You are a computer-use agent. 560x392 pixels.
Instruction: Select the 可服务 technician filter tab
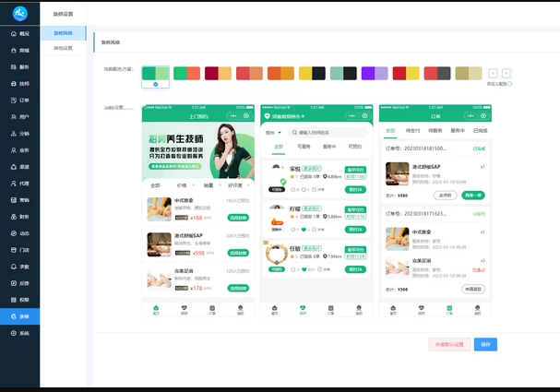[304, 147]
